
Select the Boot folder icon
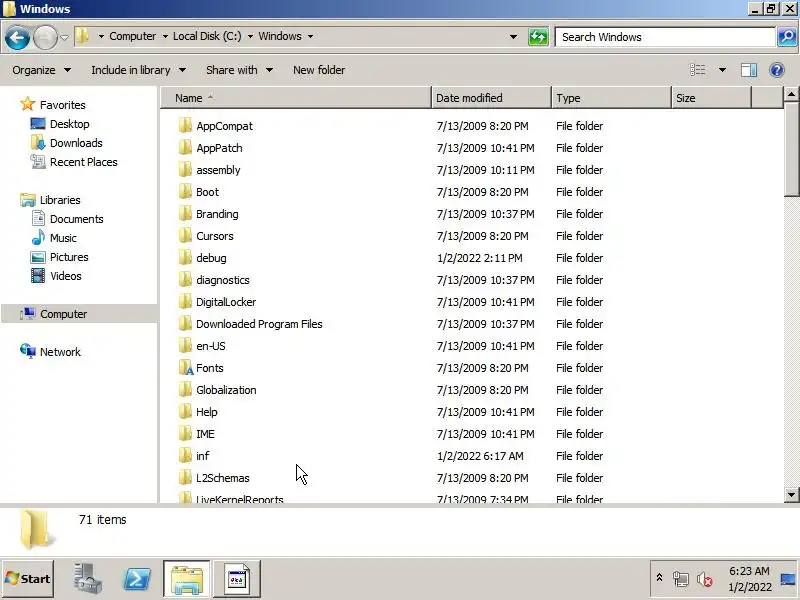(185, 191)
